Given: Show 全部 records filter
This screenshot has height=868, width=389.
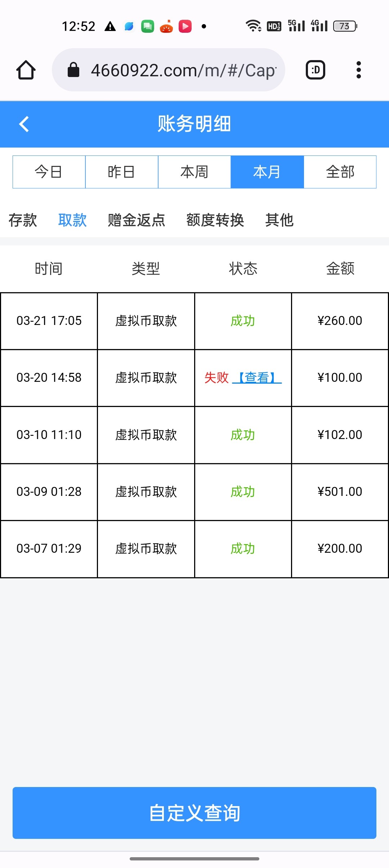Looking at the screenshot, I should coord(340,172).
